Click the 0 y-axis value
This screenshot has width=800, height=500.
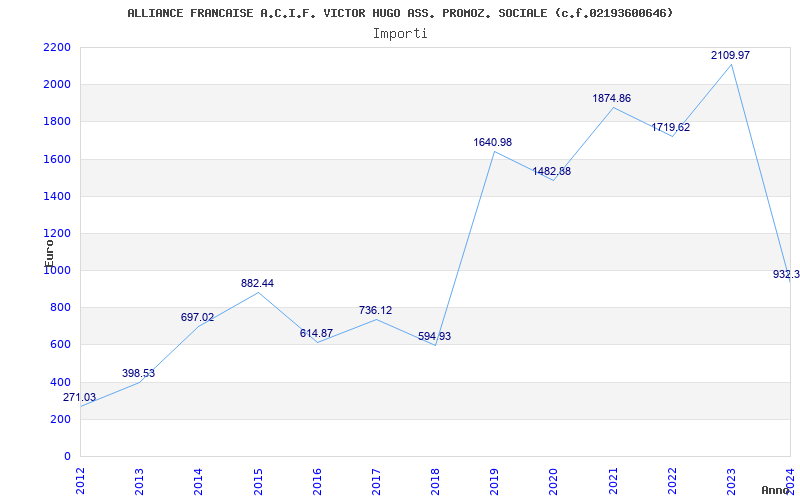[67, 456]
